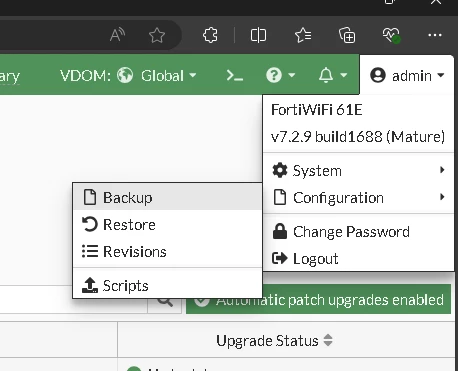Click the Logout exit icon
The width and height of the screenshot is (458, 371).
pos(280,258)
